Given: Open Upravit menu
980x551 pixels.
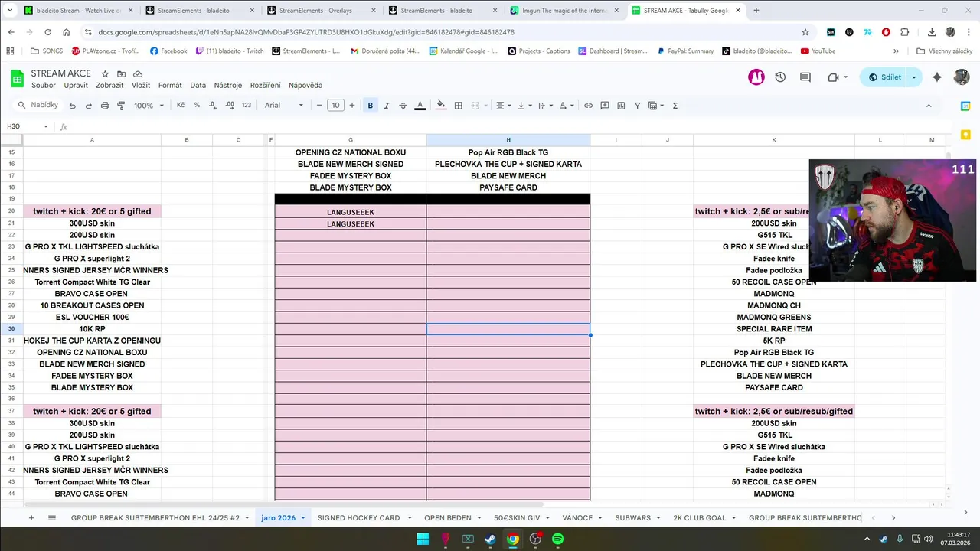Looking at the screenshot, I should tap(76, 86).
